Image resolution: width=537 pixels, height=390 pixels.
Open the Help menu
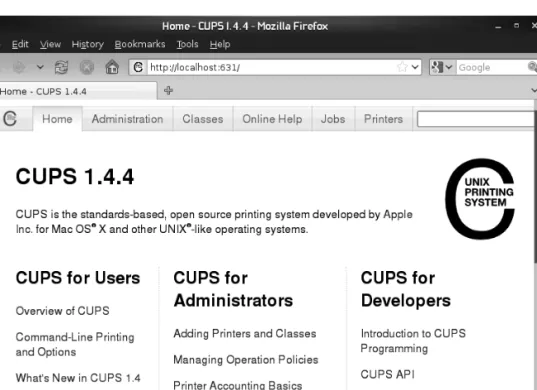(x=220, y=44)
